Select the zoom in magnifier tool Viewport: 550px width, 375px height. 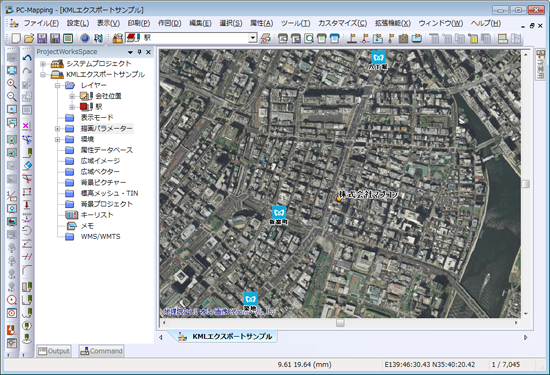[12, 84]
